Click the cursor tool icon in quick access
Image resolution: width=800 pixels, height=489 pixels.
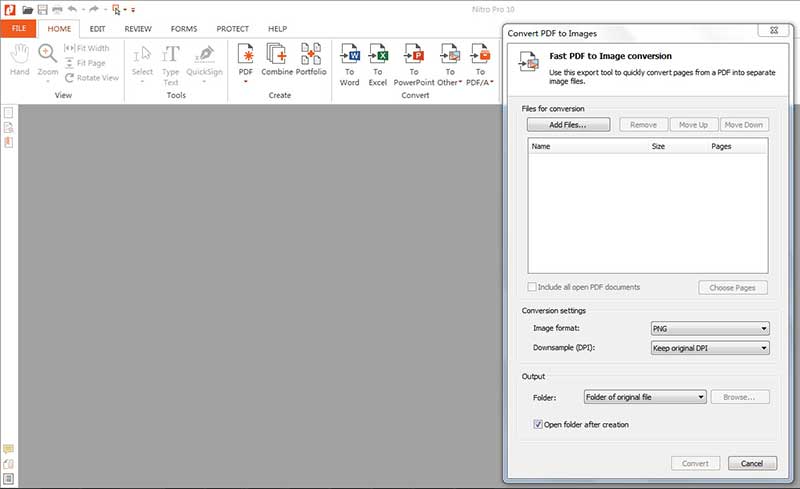(x=116, y=10)
